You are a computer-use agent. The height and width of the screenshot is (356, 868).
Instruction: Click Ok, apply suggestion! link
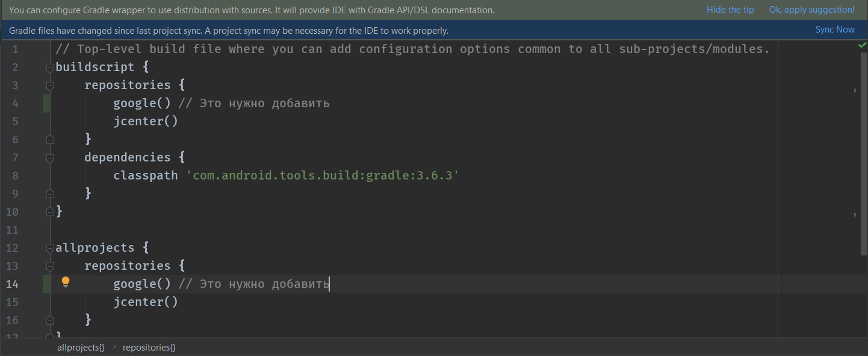pyautogui.click(x=811, y=10)
